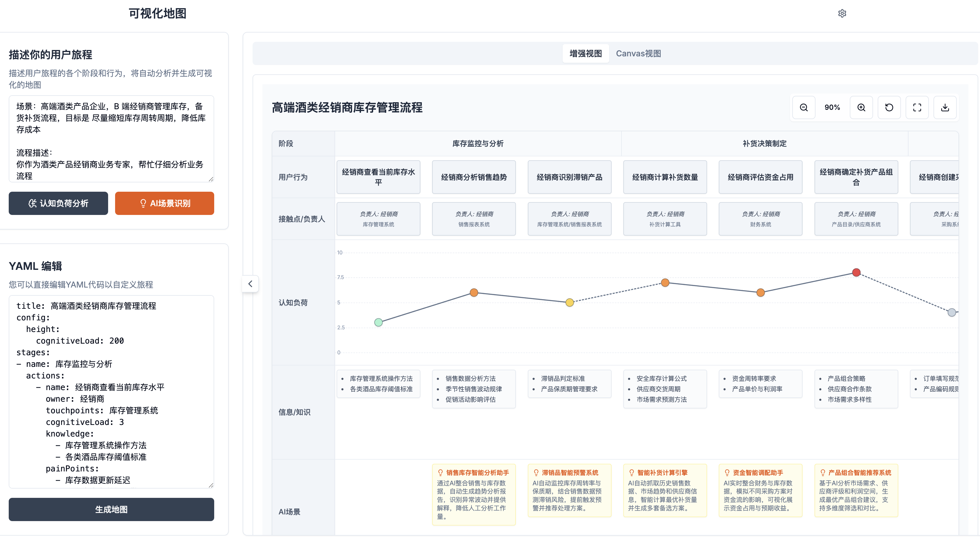The width and height of the screenshot is (980, 542).
Task: Click the lightbulb on 滞销品智能预警系统 card
Action: point(536,473)
